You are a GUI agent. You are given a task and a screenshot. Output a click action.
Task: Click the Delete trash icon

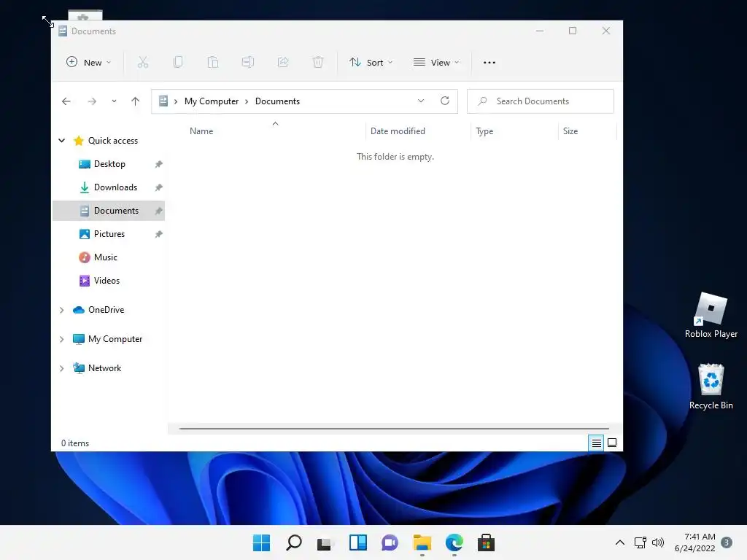(318, 63)
